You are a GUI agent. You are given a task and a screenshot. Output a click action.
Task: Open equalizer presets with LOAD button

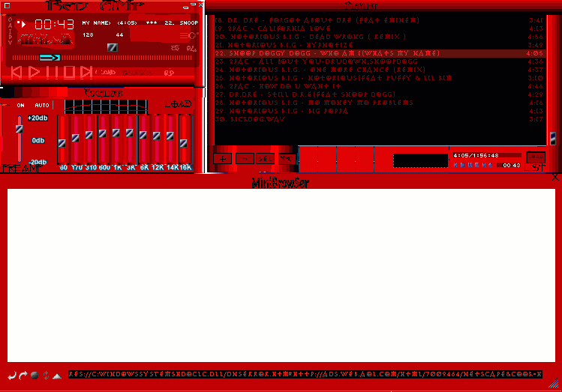click(178, 104)
